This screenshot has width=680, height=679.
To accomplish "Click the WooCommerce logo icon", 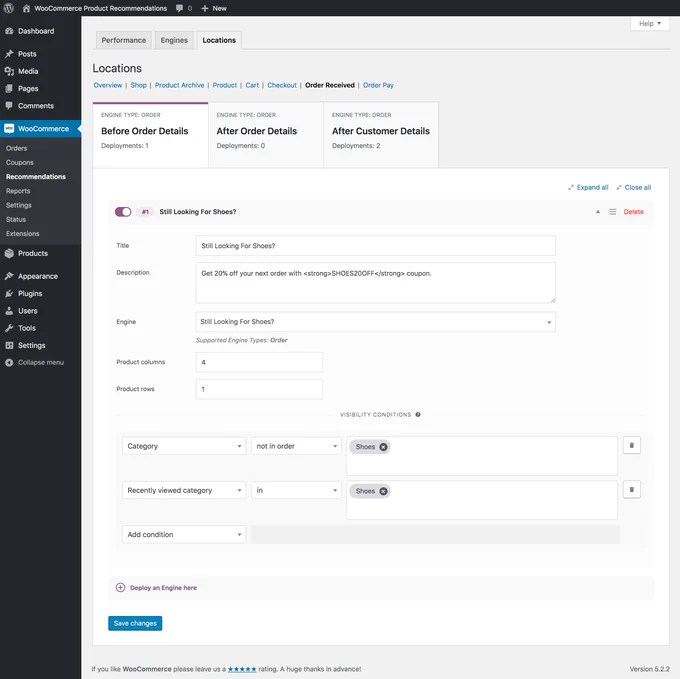I will pyautogui.click(x=9, y=128).
